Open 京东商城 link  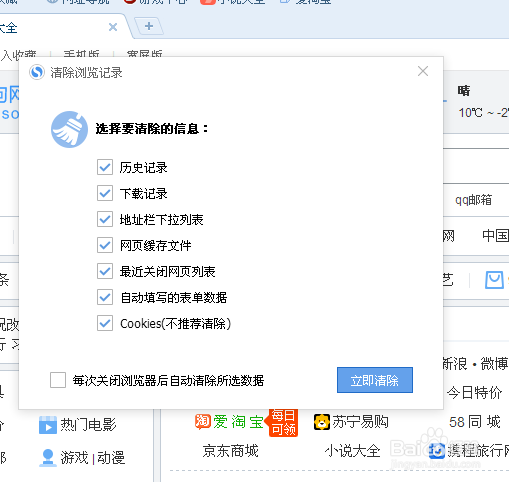point(230,451)
